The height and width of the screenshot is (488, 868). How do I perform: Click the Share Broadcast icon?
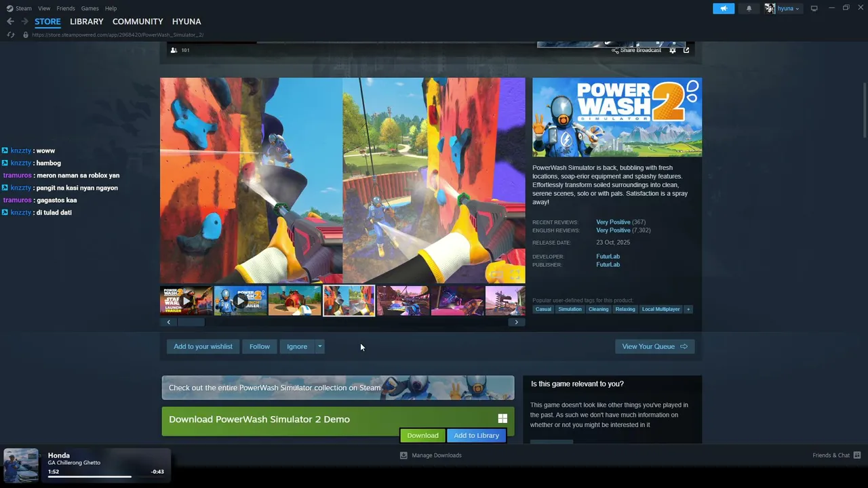(x=615, y=50)
